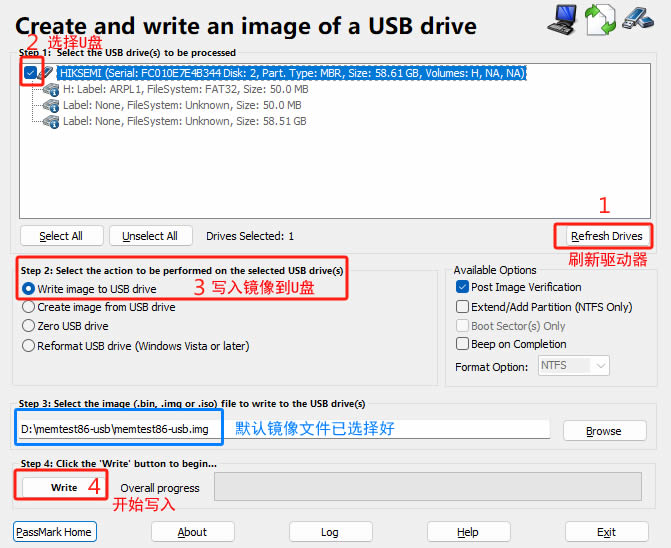
Task: Click the computer monitor icon in header
Action: tap(563, 17)
